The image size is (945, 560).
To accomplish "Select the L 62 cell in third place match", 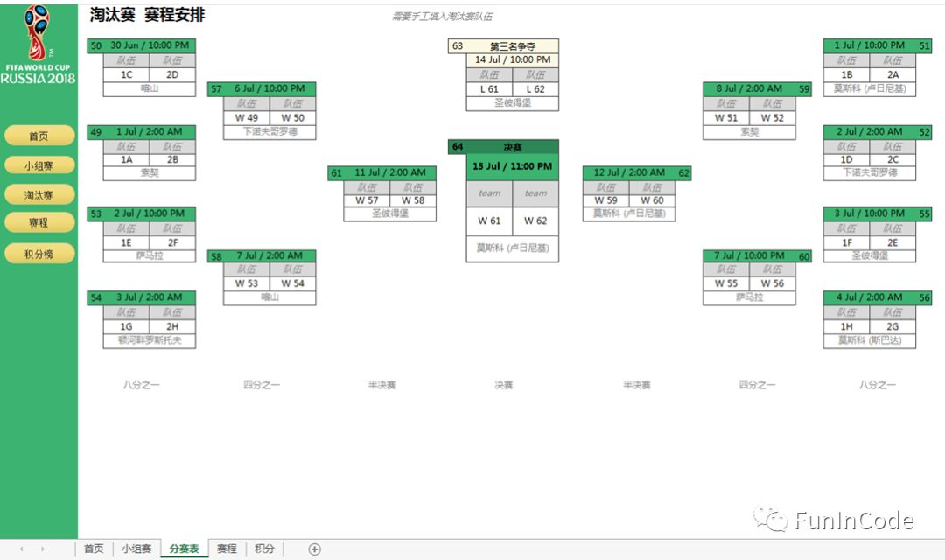I will coord(535,89).
